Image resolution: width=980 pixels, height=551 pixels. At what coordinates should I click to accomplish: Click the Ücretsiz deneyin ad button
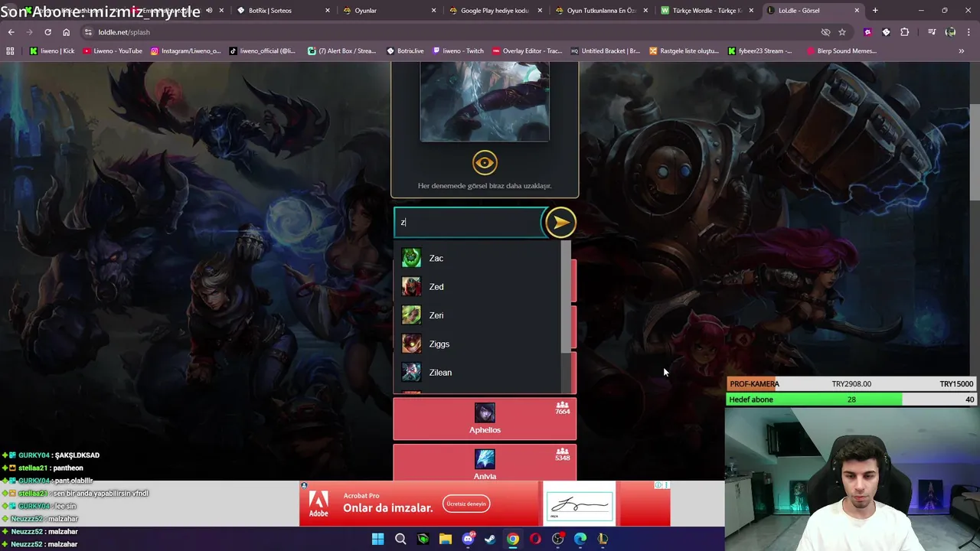(466, 504)
